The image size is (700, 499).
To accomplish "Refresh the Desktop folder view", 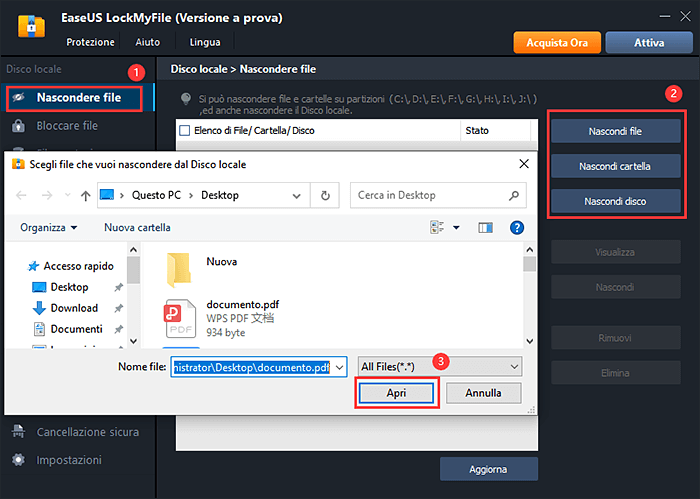I will pyautogui.click(x=325, y=195).
